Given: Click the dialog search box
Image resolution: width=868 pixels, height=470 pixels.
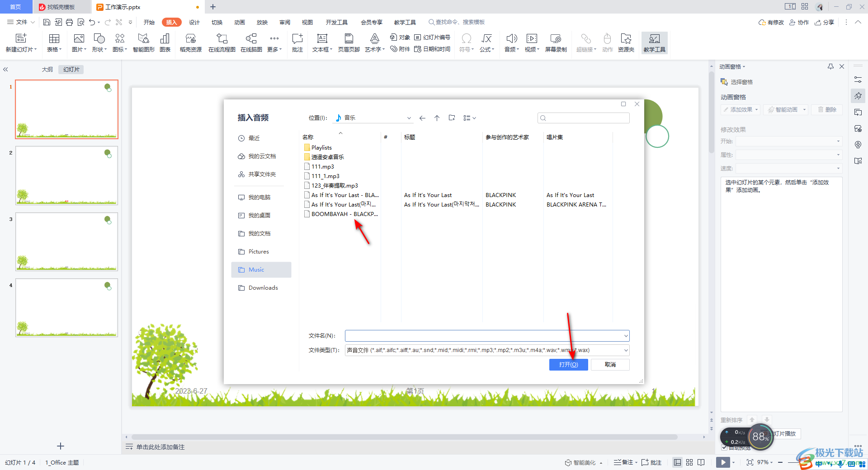Looking at the screenshot, I should pyautogui.click(x=583, y=118).
